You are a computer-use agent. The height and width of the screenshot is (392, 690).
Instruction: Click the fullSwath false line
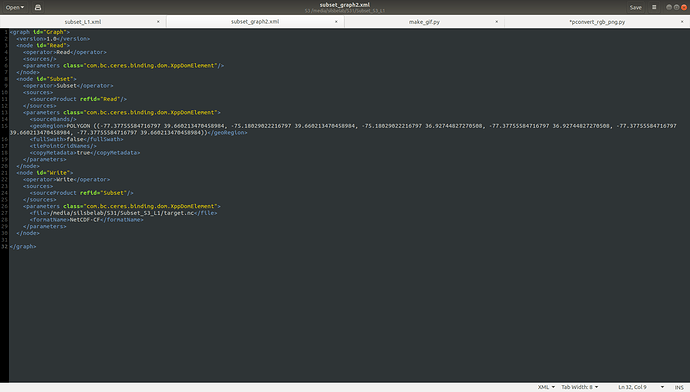77,139
